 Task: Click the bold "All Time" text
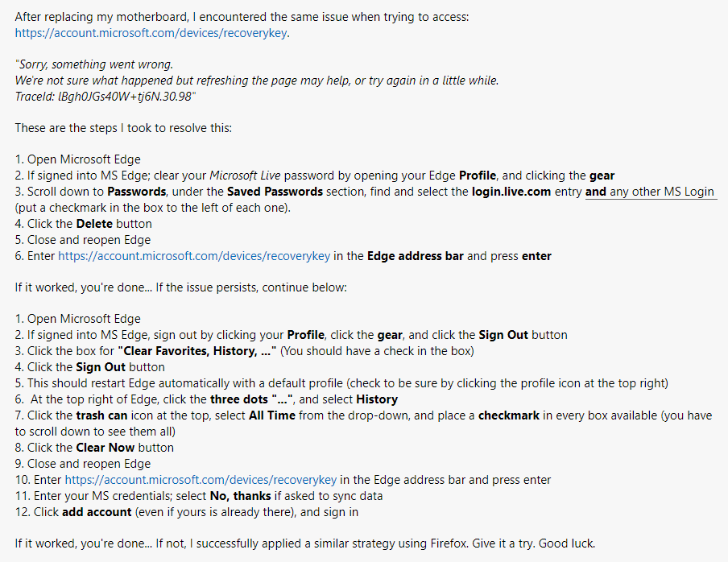coord(272,415)
